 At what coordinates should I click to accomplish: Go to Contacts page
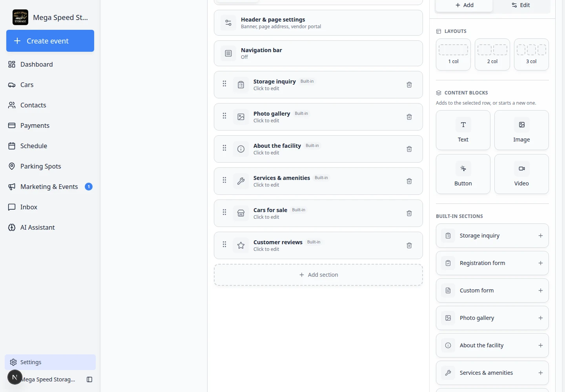pos(50,105)
